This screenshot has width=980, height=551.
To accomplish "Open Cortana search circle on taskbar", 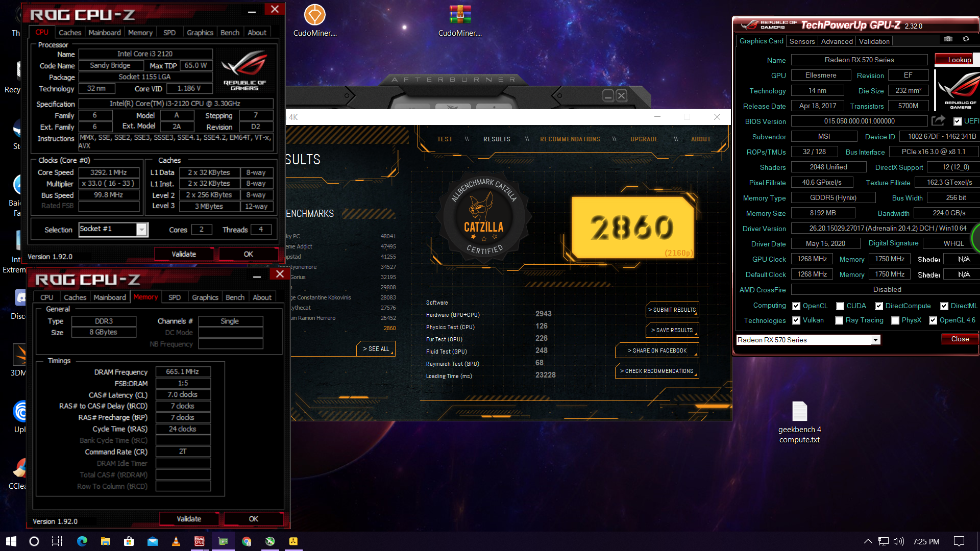I will [34, 541].
